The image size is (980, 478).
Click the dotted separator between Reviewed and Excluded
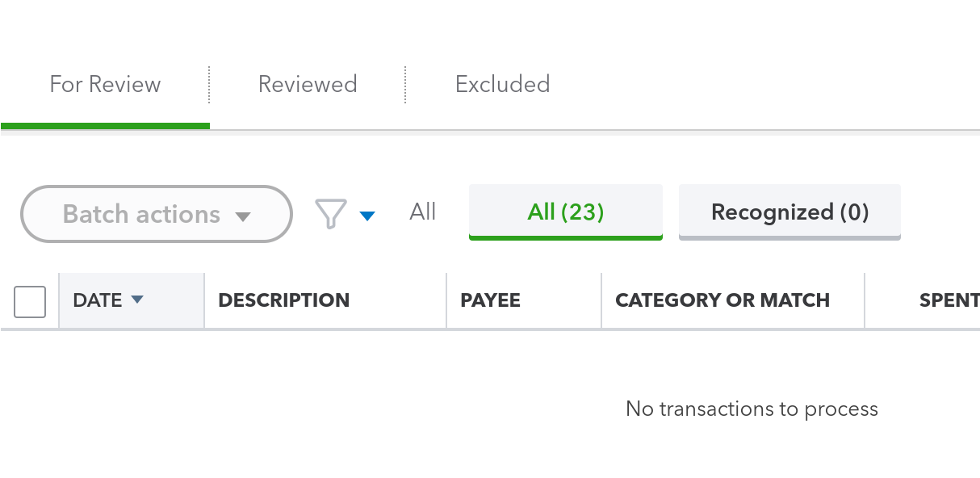click(405, 85)
